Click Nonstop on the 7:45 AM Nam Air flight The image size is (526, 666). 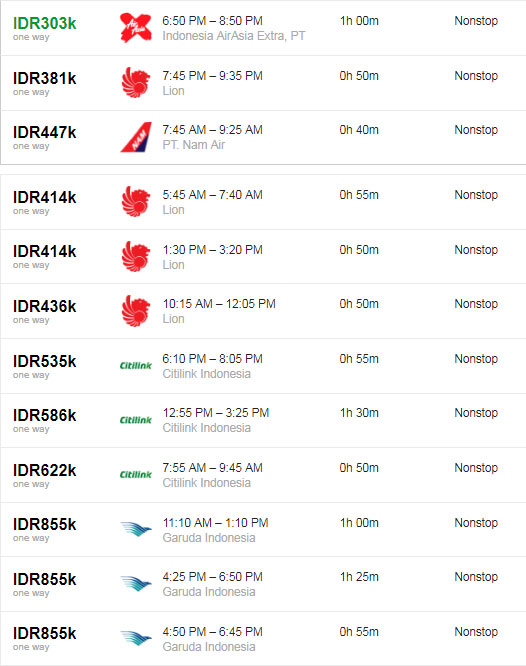point(476,130)
